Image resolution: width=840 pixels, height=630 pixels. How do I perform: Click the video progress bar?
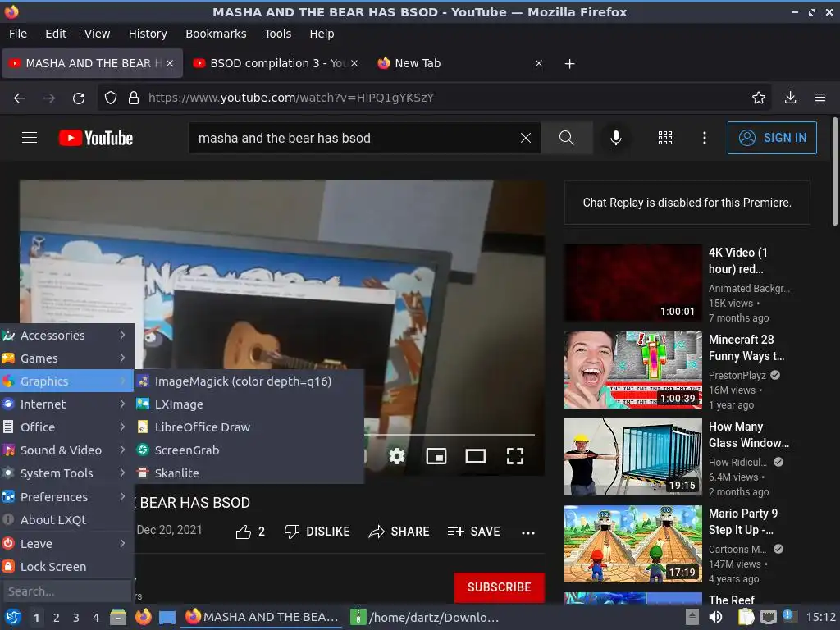(x=449, y=435)
